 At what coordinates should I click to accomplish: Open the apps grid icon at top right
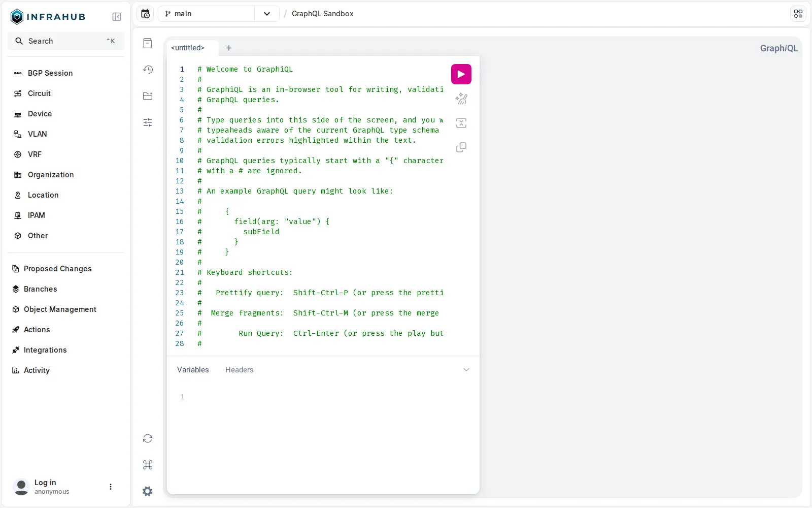798,14
